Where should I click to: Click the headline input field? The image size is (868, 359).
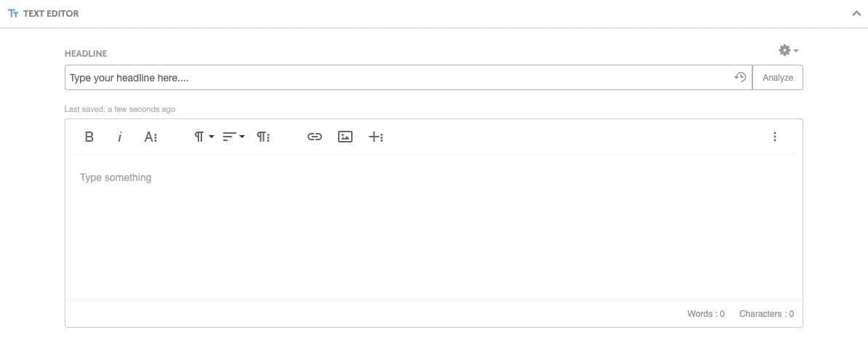[409, 78]
